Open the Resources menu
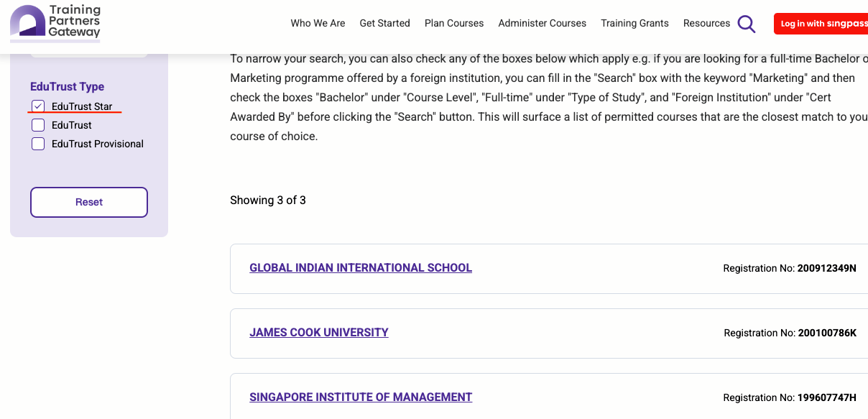Screen dimensions: 868x419 pos(706,23)
